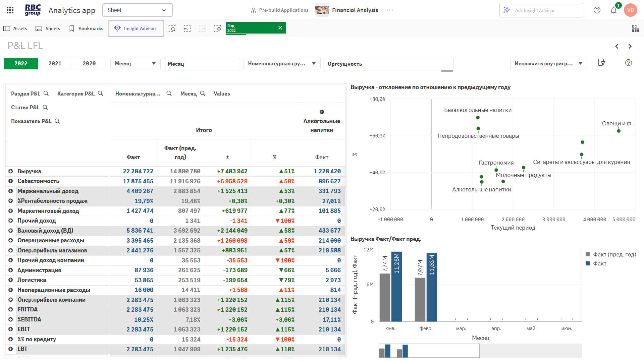The image size is (644, 362).
Task: Toggle the 2022 year button
Action: pos(21,63)
